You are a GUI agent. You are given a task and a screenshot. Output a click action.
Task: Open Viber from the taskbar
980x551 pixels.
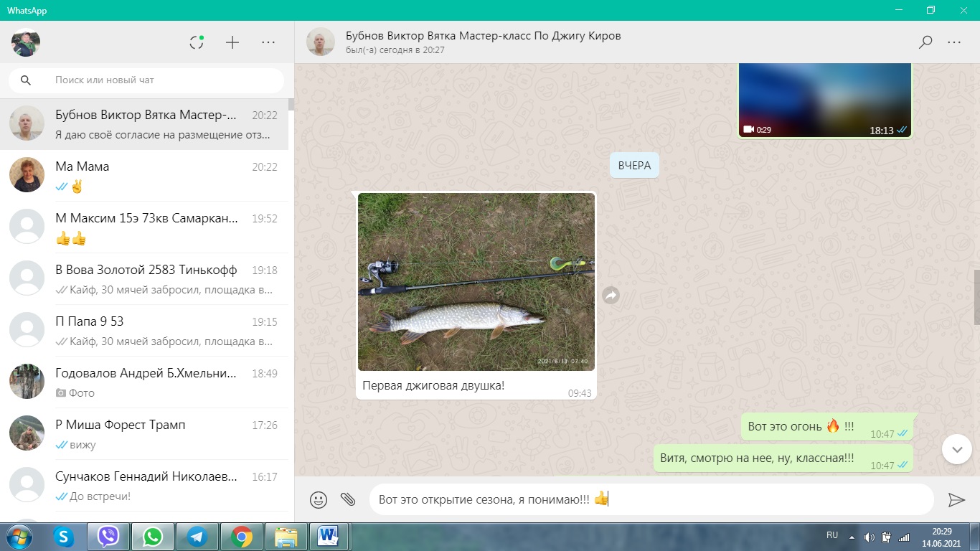[108, 537]
